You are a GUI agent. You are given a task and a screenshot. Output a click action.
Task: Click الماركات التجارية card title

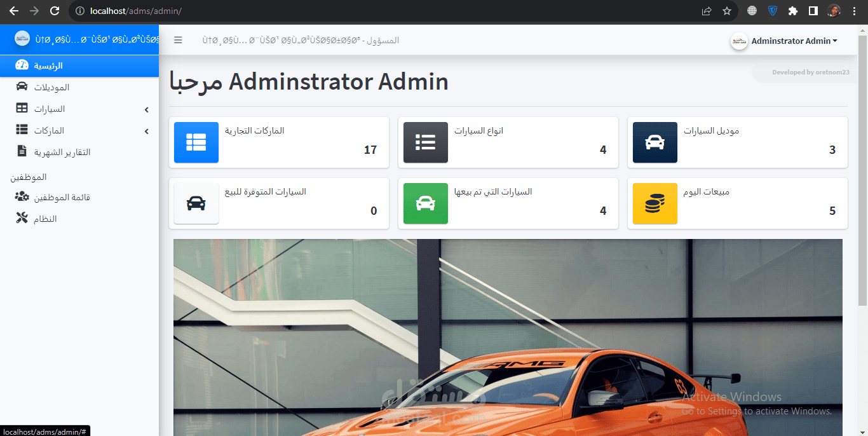(255, 130)
